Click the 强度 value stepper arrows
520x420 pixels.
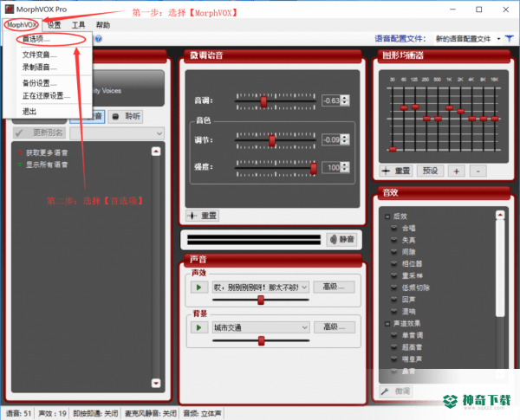click(345, 167)
